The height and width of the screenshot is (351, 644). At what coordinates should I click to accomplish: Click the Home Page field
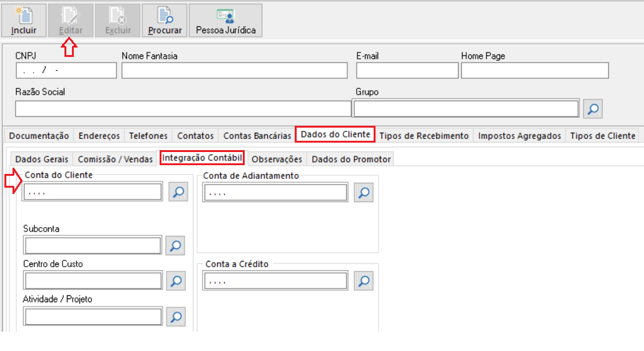534,71
